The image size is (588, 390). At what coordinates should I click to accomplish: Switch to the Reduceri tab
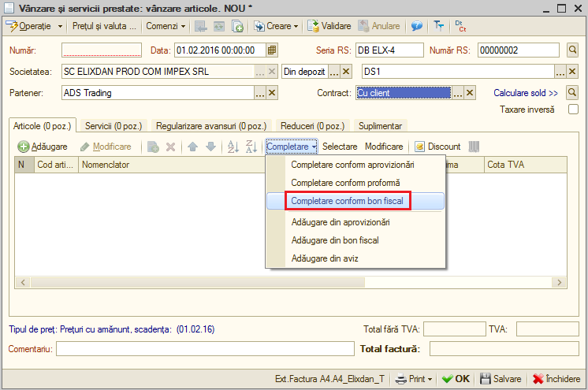313,126
